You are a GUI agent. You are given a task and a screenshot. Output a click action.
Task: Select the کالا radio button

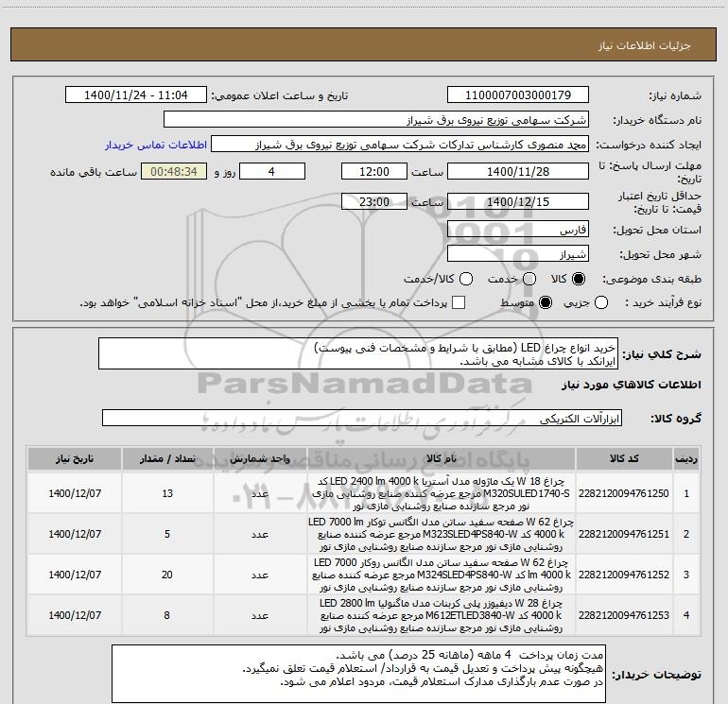(579, 279)
